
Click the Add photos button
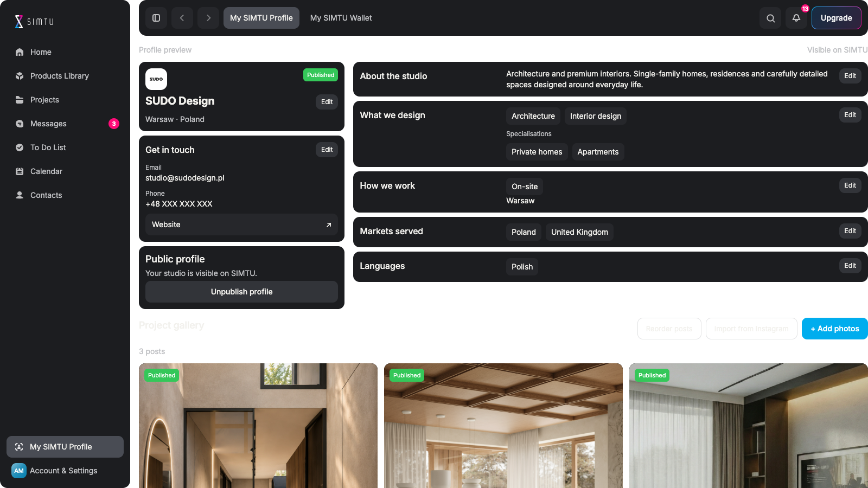pos(835,329)
